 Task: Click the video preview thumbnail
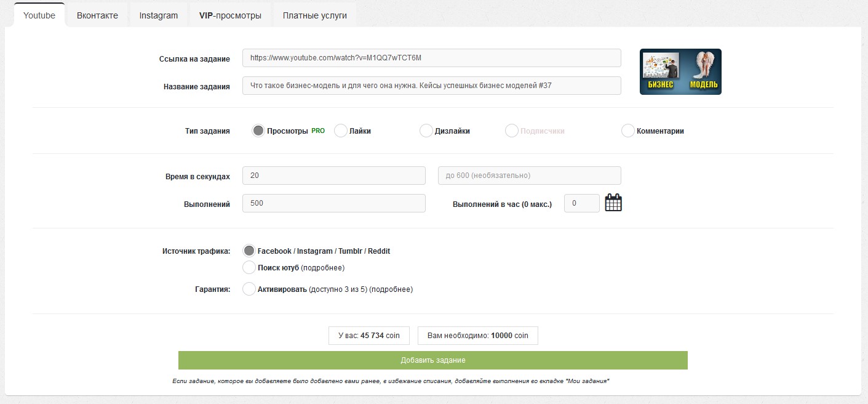(680, 72)
